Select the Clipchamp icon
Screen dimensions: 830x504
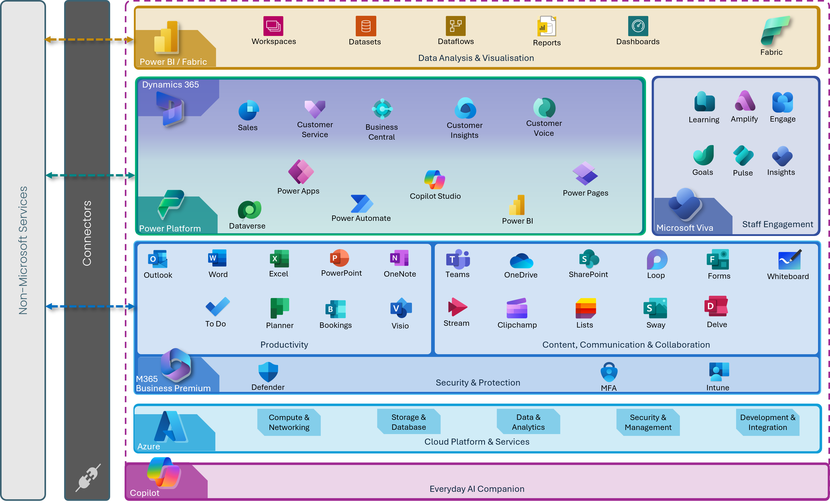pyautogui.click(x=517, y=308)
